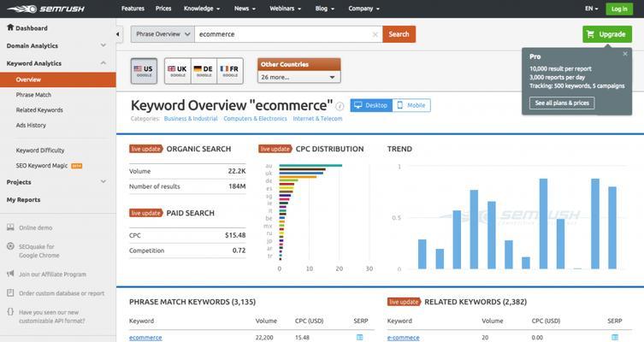Open Keyword Difficulty tool
The width and height of the screenshot is (644, 342).
click(x=40, y=150)
